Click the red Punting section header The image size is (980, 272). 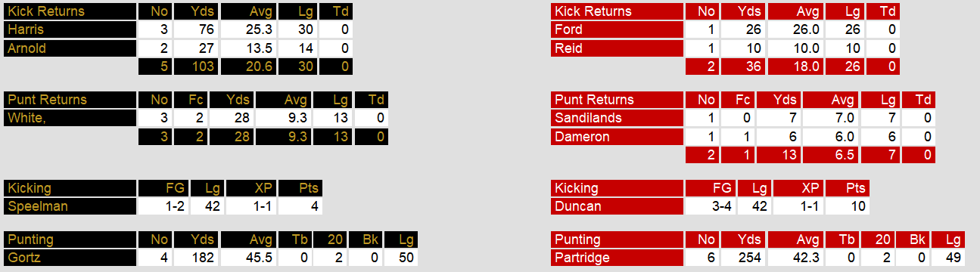pos(617,240)
